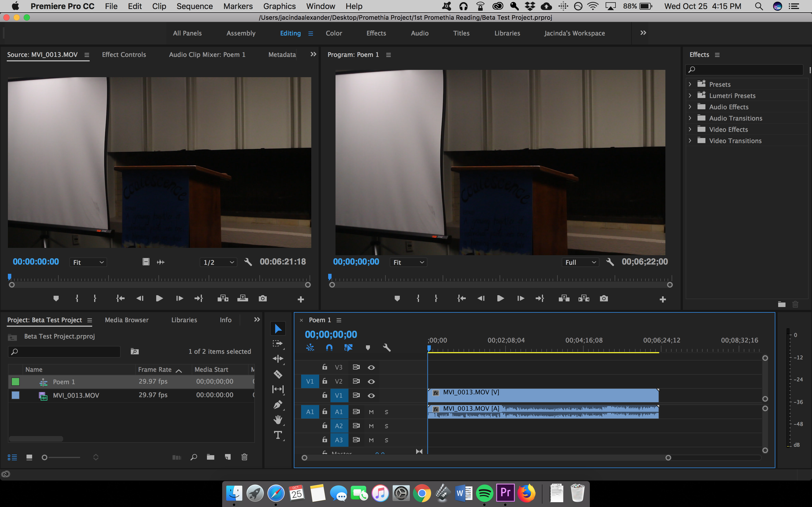Toggle track lock on V3
812x507 pixels.
[325, 367]
